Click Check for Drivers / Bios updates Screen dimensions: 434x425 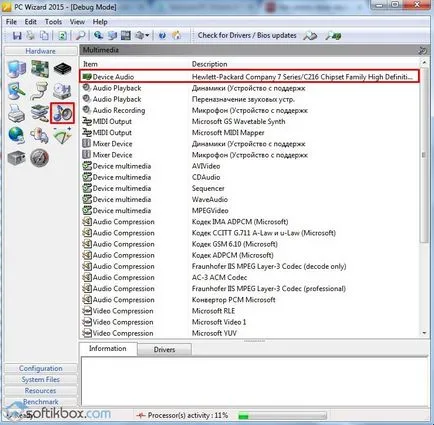[247, 35]
